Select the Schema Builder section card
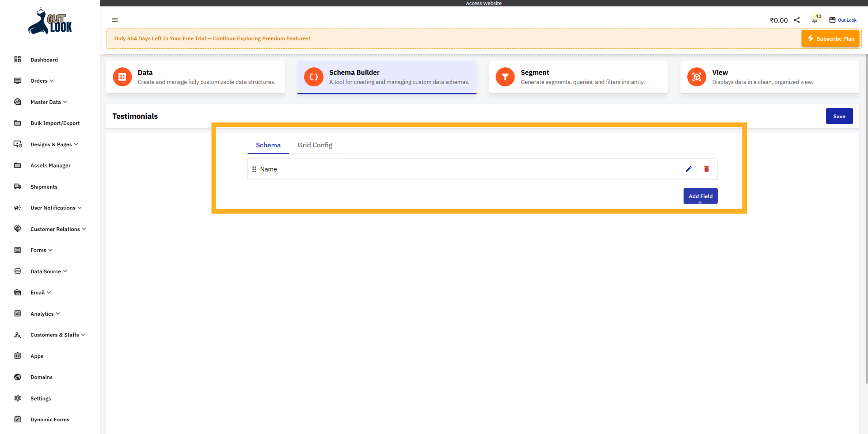868x434 pixels. click(387, 77)
